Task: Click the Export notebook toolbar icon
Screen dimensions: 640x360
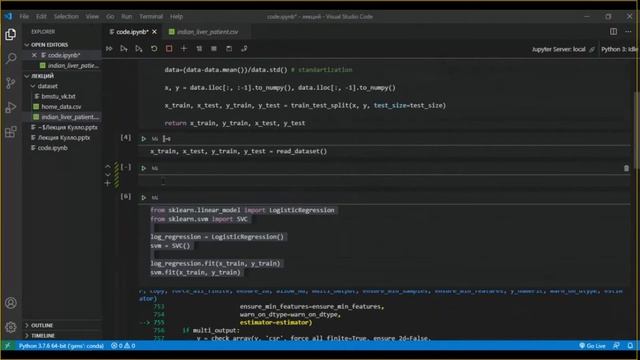Action: tap(244, 49)
